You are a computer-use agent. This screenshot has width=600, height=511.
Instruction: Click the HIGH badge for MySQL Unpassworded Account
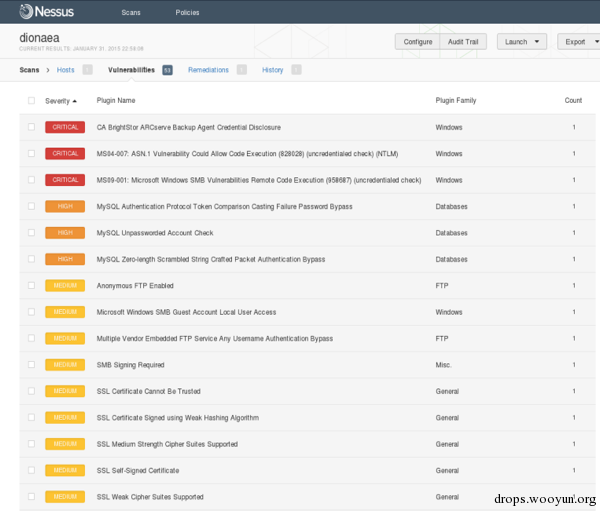tap(65, 233)
